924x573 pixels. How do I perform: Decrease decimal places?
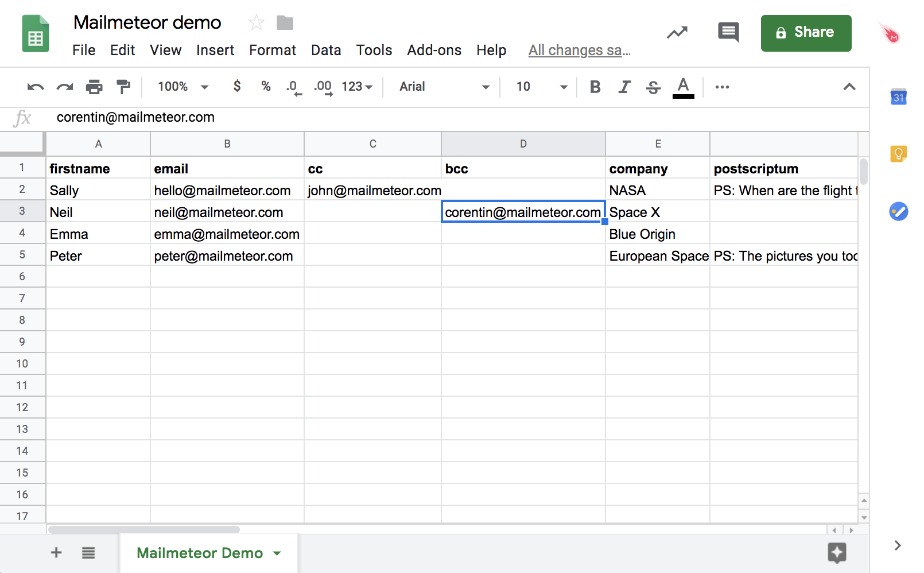[x=294, y=87]
